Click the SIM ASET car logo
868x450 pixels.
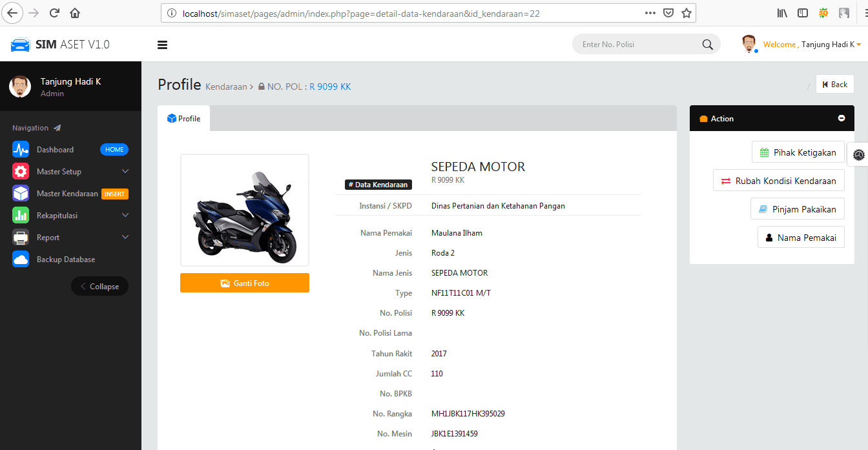[x=20, y=44]
